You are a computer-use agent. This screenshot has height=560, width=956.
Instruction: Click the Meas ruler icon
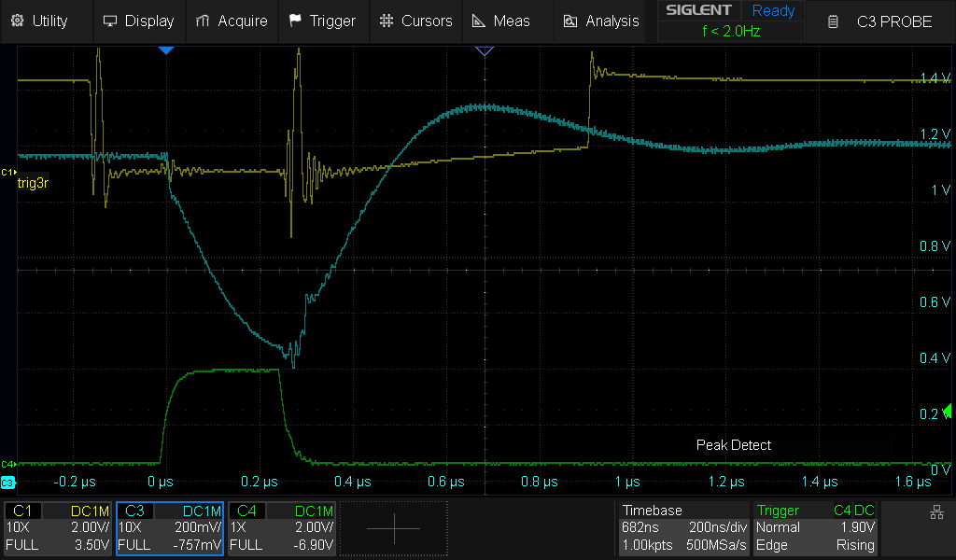(479, 21)
